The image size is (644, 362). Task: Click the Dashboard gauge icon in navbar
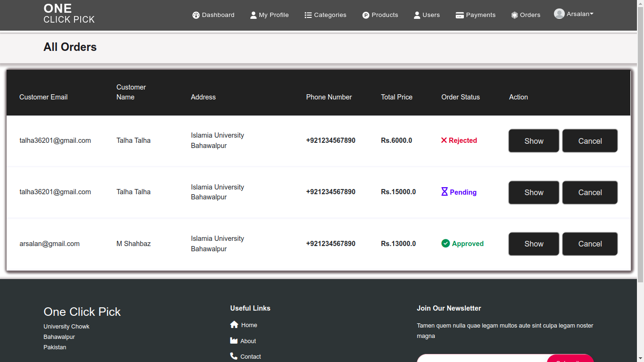pyautogui.click(x=196, y=15)
